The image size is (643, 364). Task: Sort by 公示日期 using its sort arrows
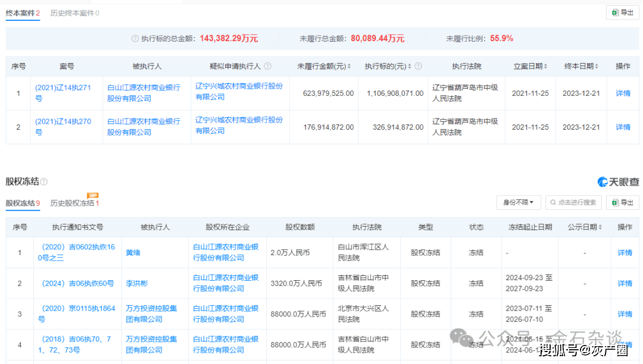click(x=601, y=227)
